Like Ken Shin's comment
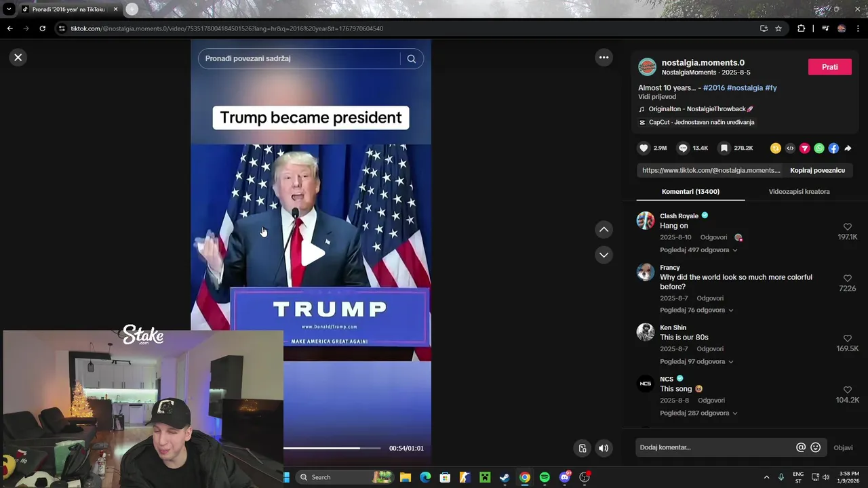This screenshot has width=868, height=488. 847,338
